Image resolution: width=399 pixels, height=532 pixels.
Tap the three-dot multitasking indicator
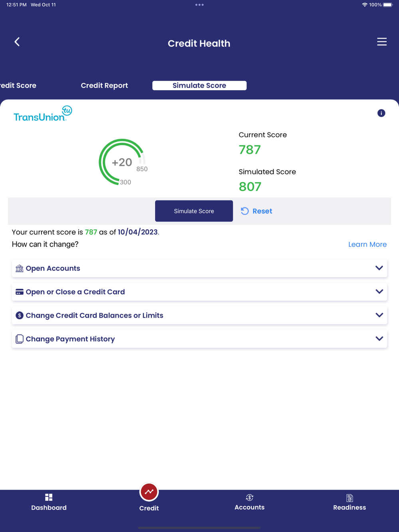[199, 5]
